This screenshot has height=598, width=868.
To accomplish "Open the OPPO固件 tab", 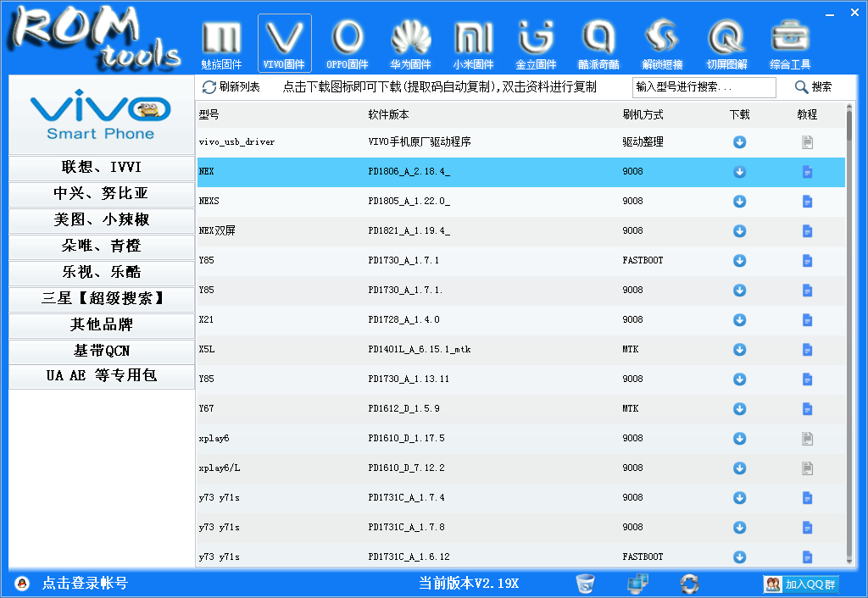I will 347,44.
